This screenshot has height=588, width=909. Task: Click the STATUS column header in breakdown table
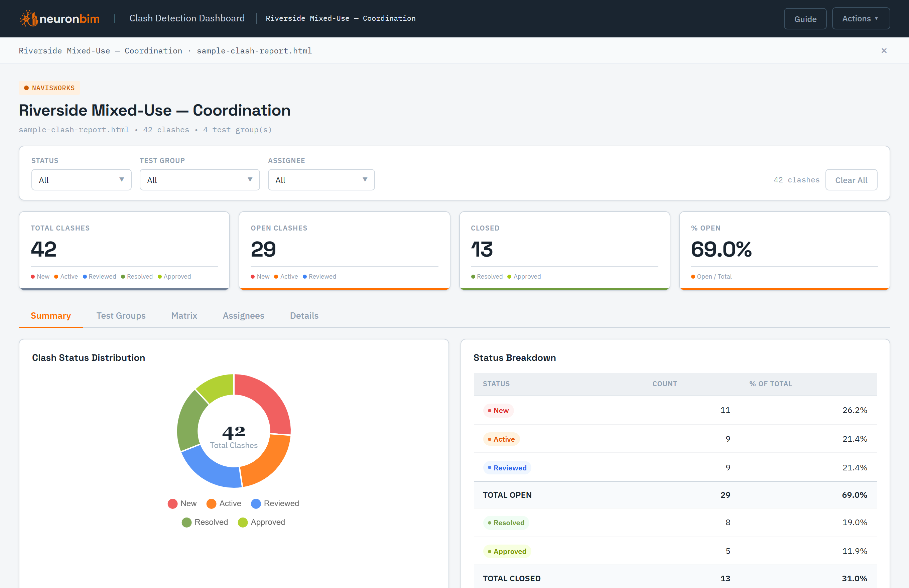(496, 384)
